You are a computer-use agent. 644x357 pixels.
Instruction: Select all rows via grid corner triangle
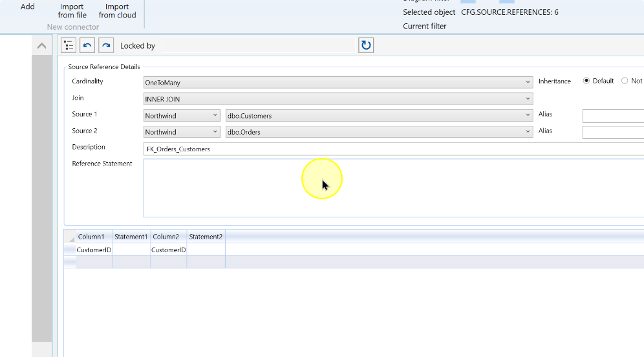tap(70, 237)
